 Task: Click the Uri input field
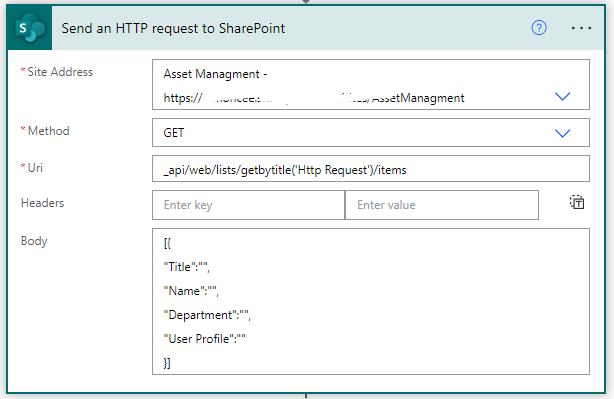tap(370, 169)
